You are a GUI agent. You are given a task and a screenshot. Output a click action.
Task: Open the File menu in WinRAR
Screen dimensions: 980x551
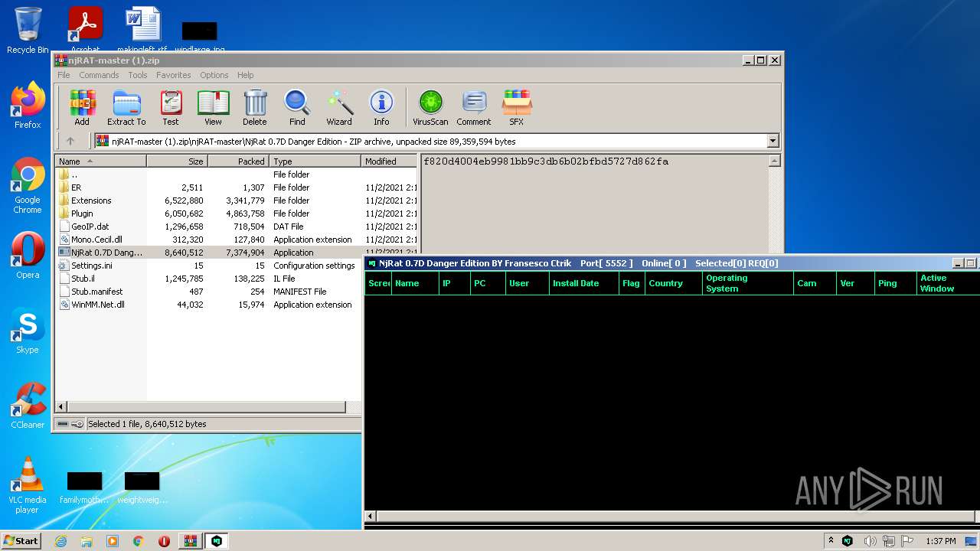(64, 75)
